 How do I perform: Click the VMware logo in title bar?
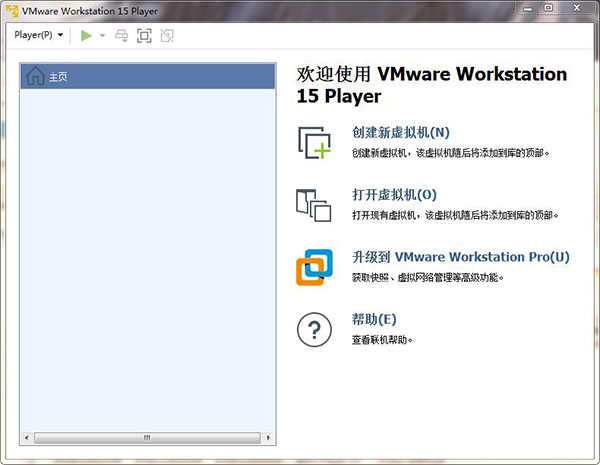click(13, 9)
